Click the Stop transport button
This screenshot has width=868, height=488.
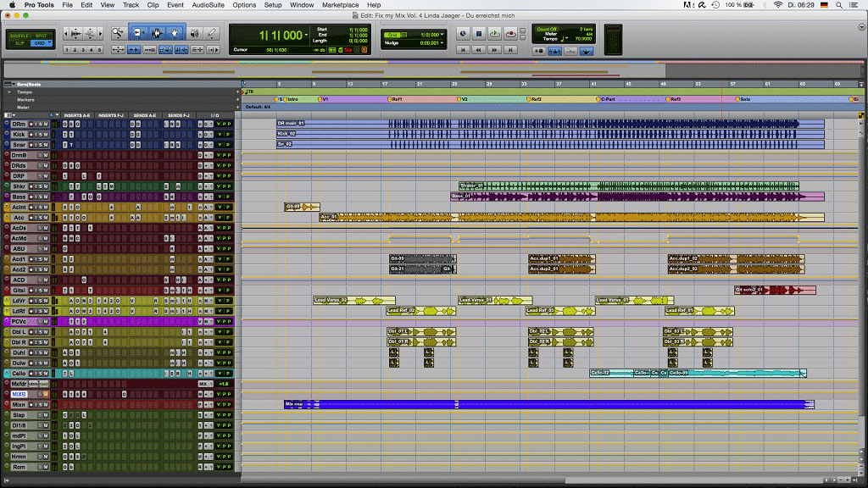click(x=479, y=33)
